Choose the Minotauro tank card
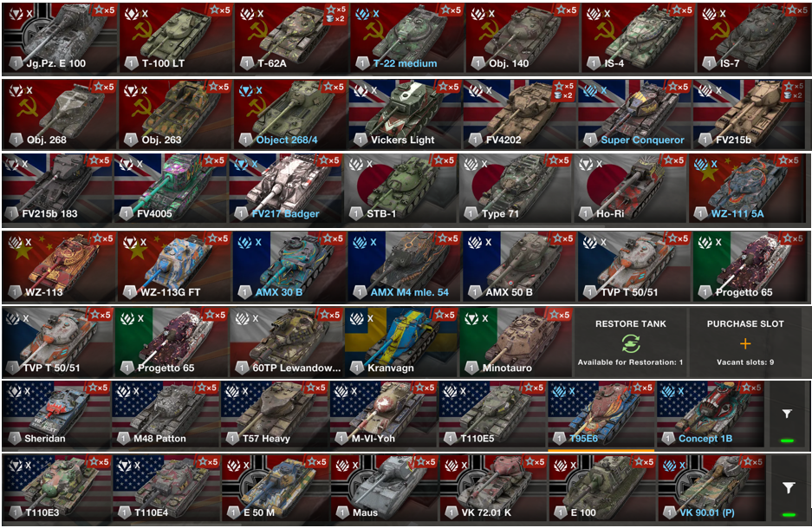Image resolution: width=812 pixels, height=528 pixels. pos(516,342)
